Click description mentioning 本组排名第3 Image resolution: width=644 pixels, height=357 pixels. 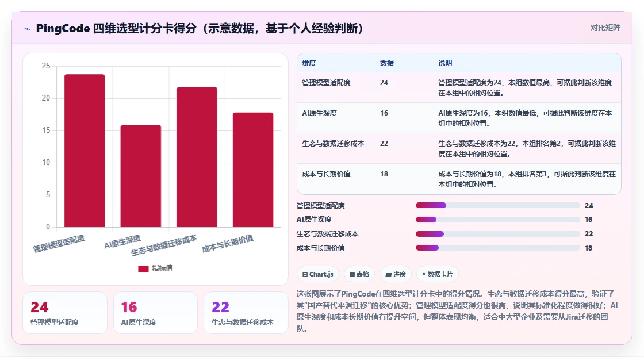527,179
